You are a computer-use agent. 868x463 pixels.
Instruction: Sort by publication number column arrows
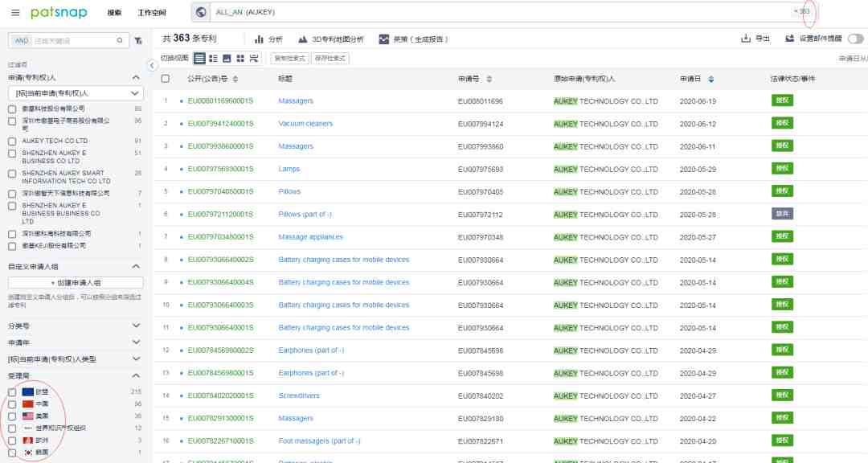(x=235, y=80)
